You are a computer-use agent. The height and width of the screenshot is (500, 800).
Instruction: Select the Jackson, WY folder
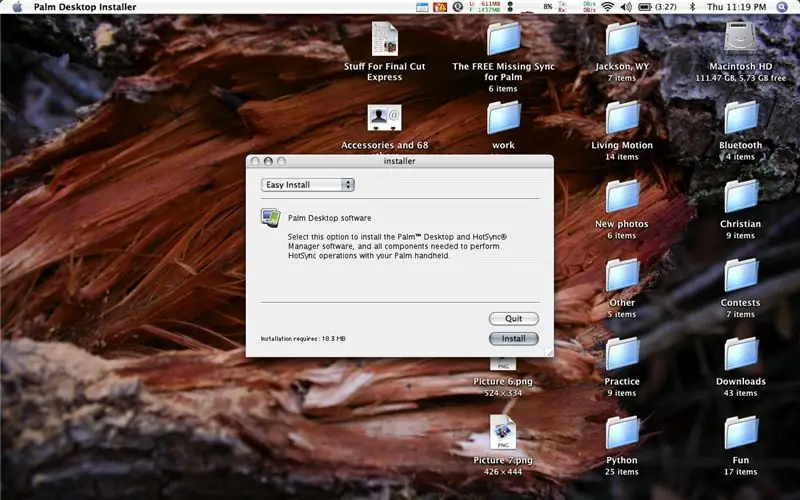pos(622,39)
